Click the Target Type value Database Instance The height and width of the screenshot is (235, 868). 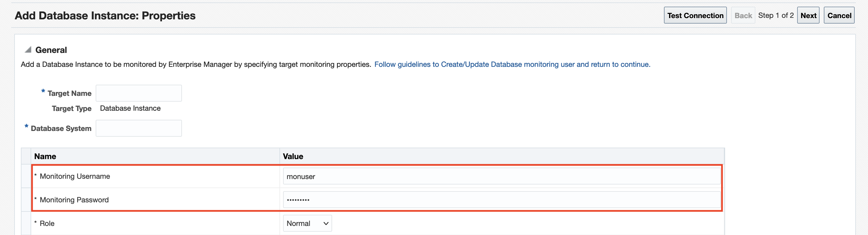pyautogui.click(x=130, y=108)
